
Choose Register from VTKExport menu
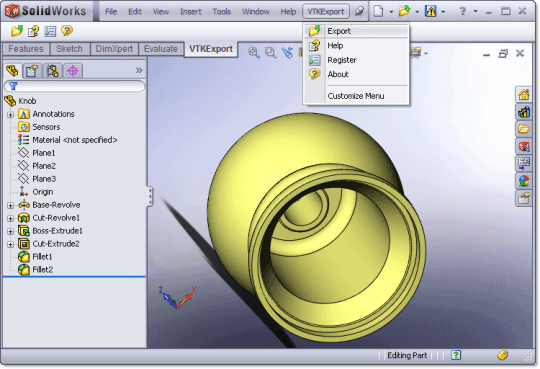point(356,60)
